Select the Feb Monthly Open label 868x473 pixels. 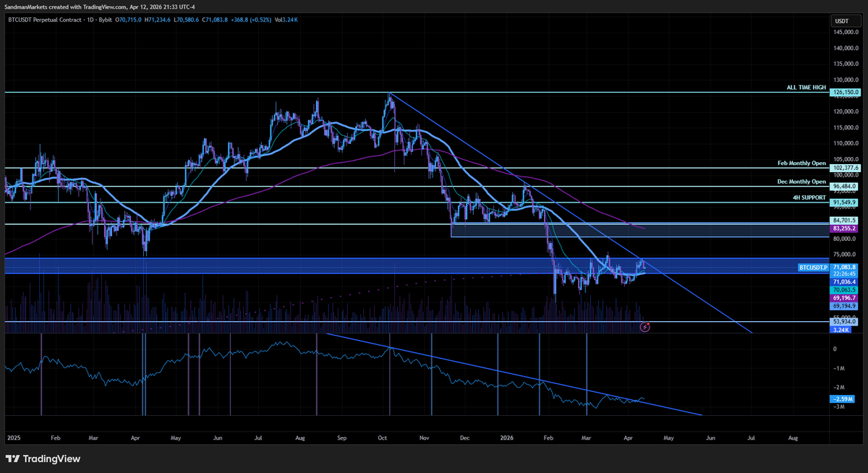pos(800,163)
